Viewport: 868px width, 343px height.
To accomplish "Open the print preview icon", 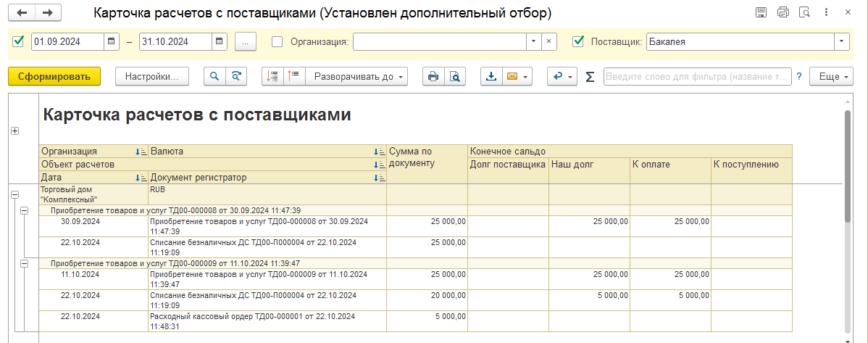I will (x=454, y=76).
